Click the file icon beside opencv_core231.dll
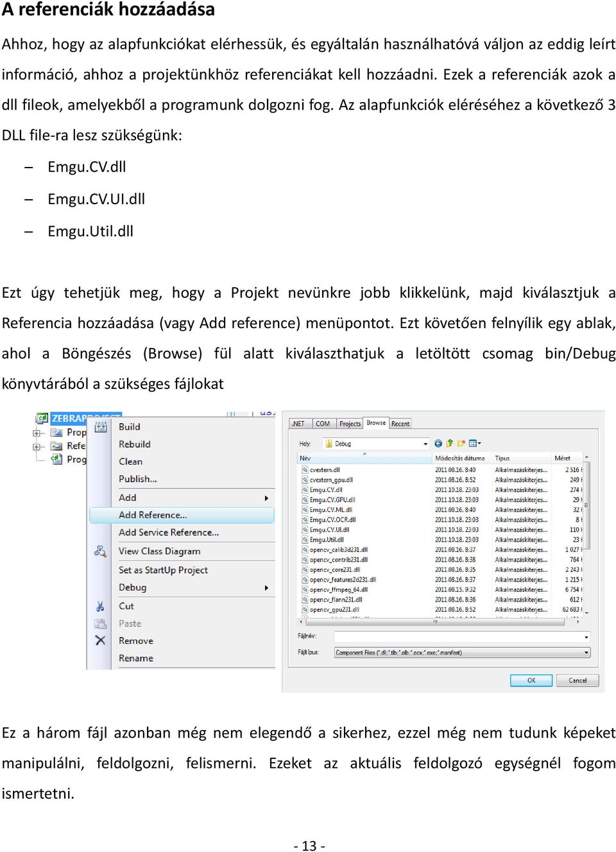This screenshot has height=852, width=616. pos(305,569)
